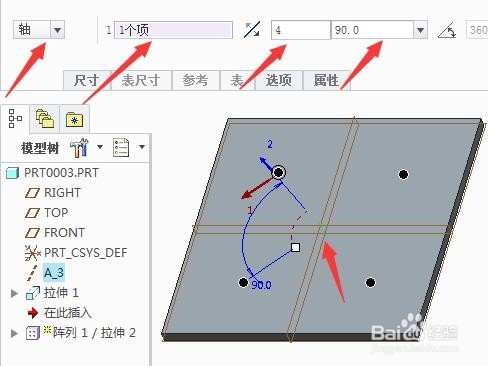Image resolution: width=488 pixels, height=366 pixels.
Task: Select the 阵列 1 / 拉伸 2 pattern
Action: [94, 333]
